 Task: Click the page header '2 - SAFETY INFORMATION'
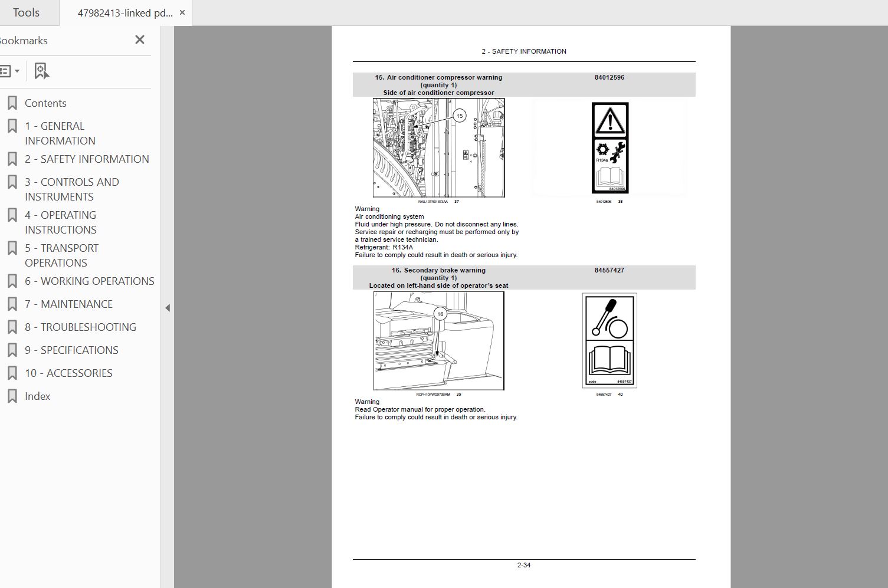pyautogui.click(x=524, y=51)
